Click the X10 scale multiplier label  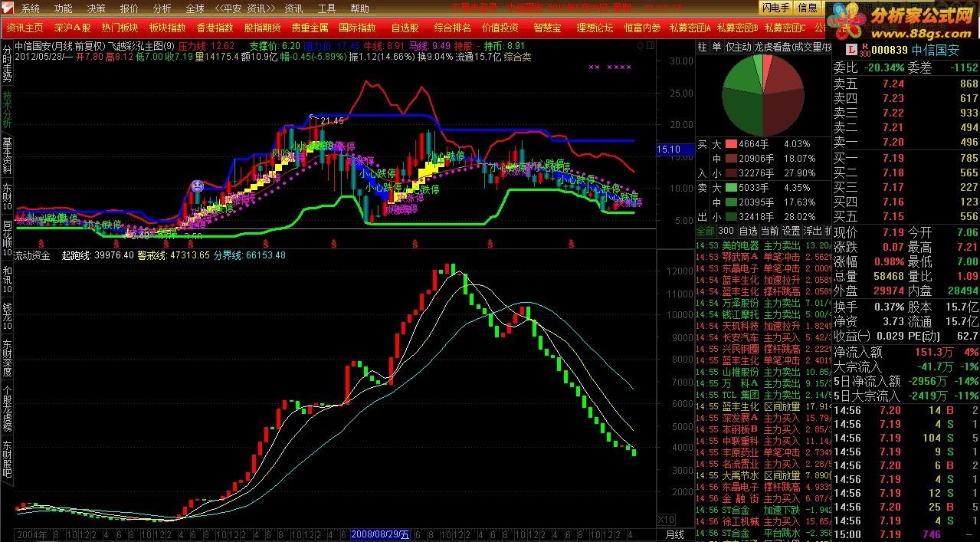point(667,520)
